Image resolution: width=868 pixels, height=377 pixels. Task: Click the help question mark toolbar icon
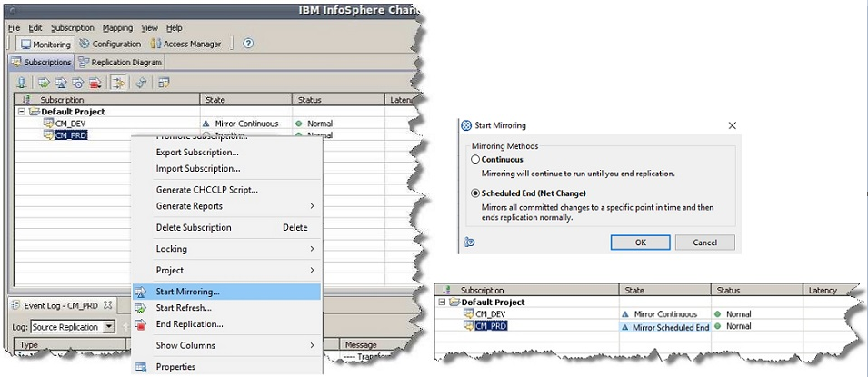248,44
